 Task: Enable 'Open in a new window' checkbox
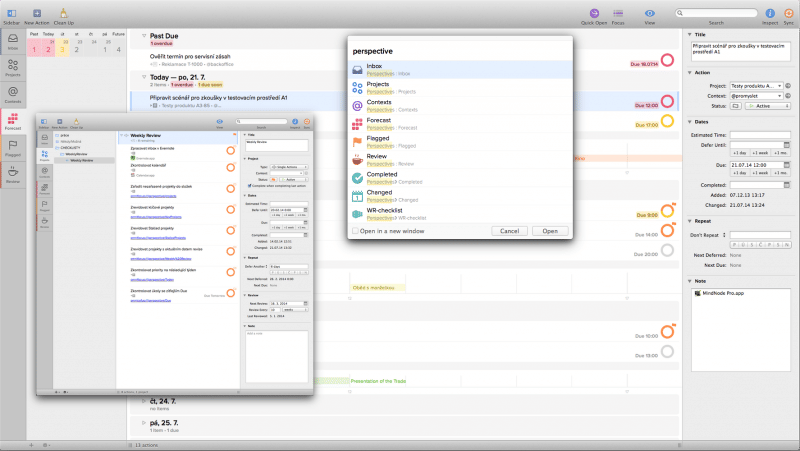point(355,230)
